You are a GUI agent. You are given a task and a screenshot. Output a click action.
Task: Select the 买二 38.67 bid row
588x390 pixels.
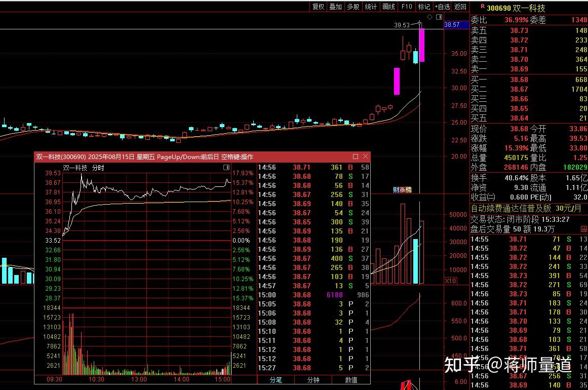[529, 89]
